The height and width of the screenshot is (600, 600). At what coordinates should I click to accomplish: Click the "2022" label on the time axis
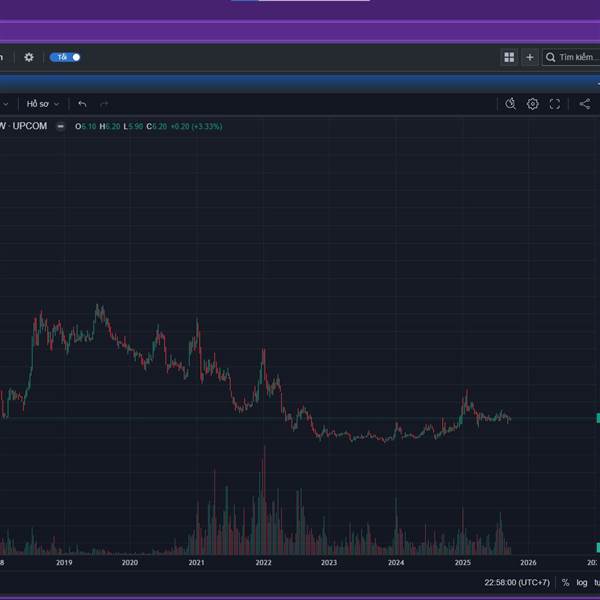[263, 563]
